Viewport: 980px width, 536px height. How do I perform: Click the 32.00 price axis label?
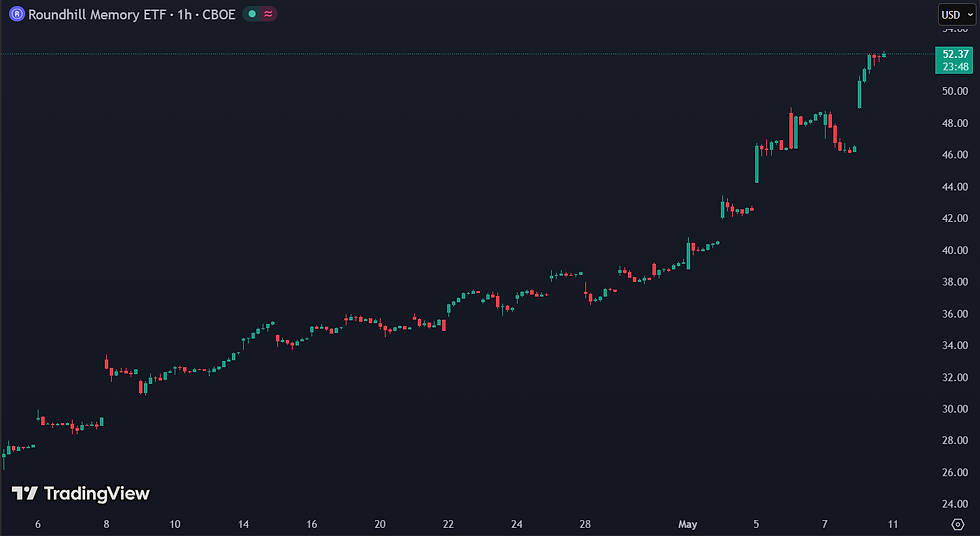point(955,377)
